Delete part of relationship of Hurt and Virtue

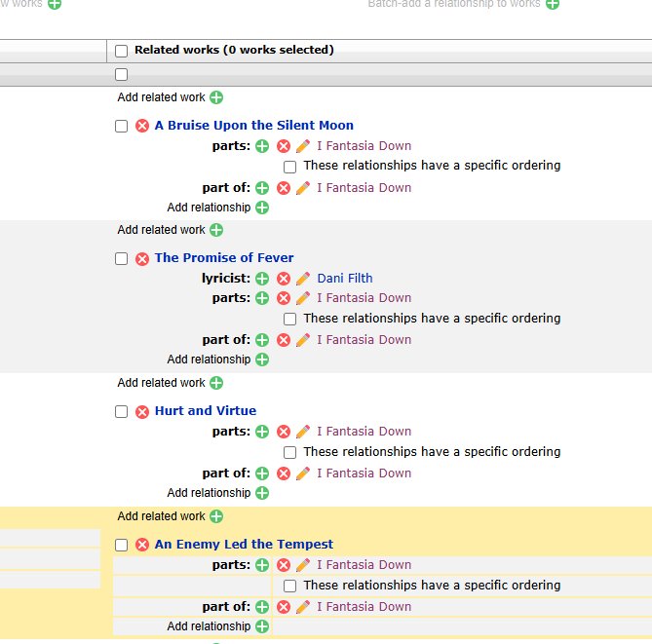(284, 474)
